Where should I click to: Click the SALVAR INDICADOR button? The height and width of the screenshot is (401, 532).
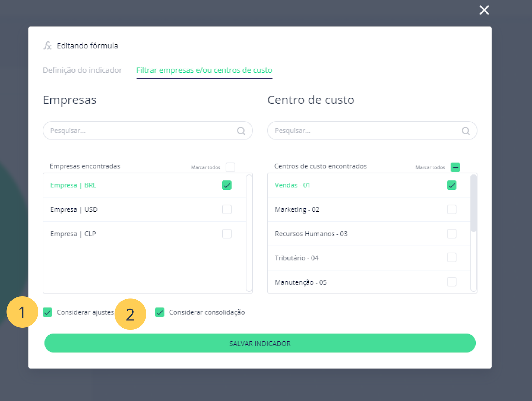[260, 343]
